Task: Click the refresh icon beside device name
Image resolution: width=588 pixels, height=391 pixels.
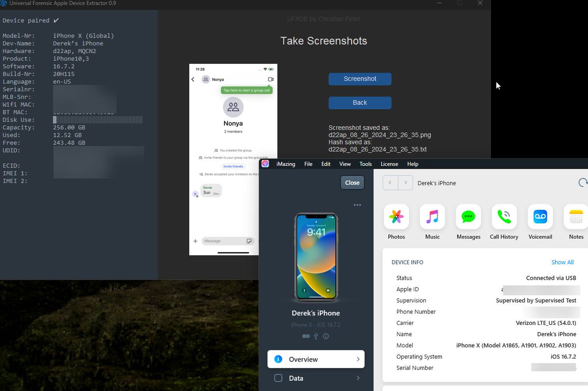Action: (583, 183)
